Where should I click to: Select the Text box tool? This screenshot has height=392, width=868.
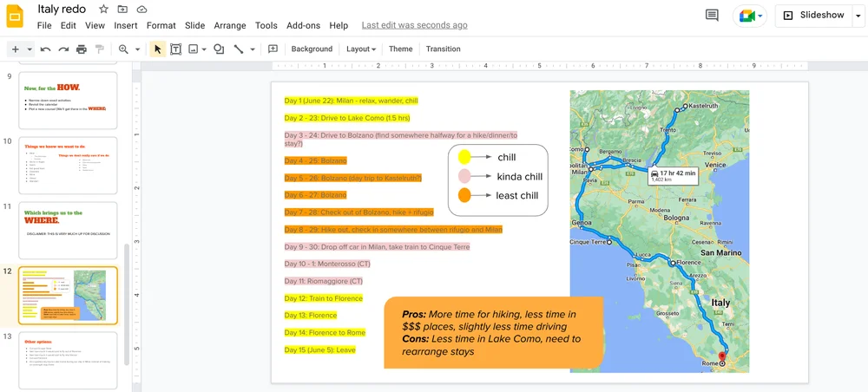click(x=175, y=49)
